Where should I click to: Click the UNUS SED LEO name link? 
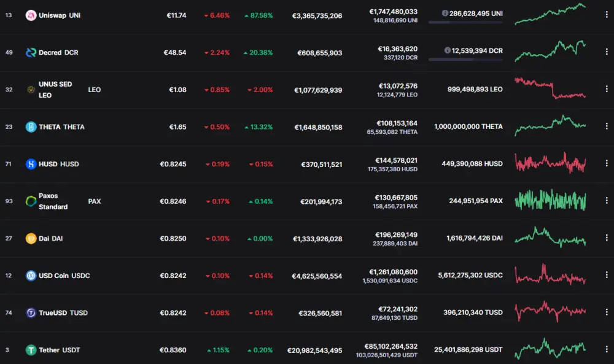pos(55,90)
